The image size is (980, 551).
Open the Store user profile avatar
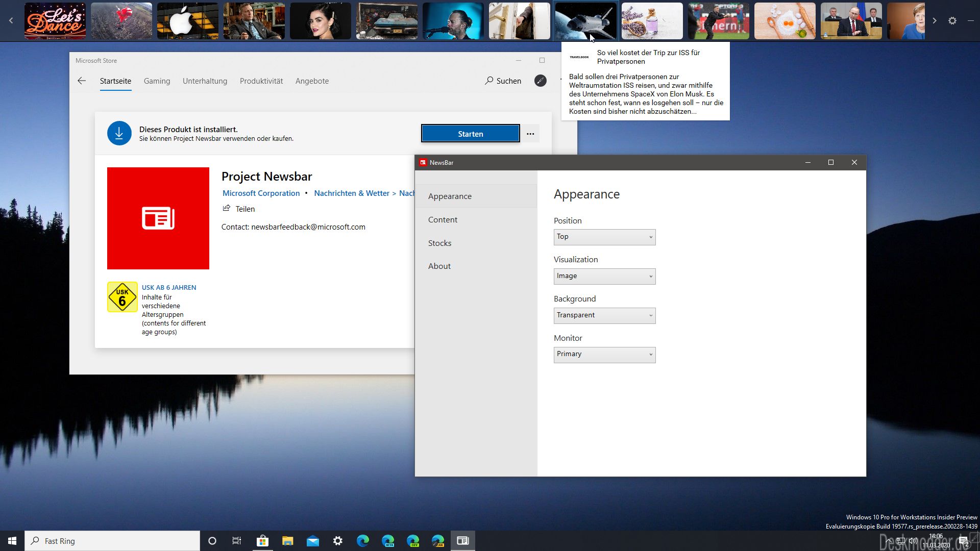540,81
